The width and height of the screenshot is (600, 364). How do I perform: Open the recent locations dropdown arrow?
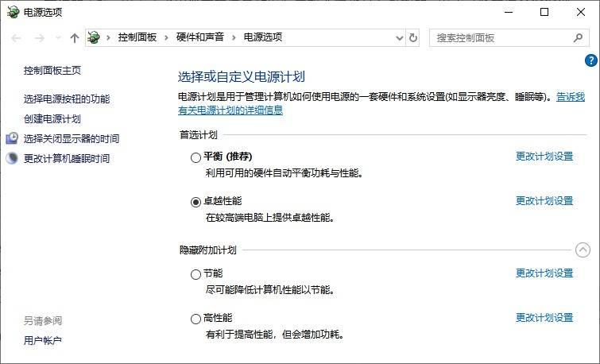click(58, 38)
